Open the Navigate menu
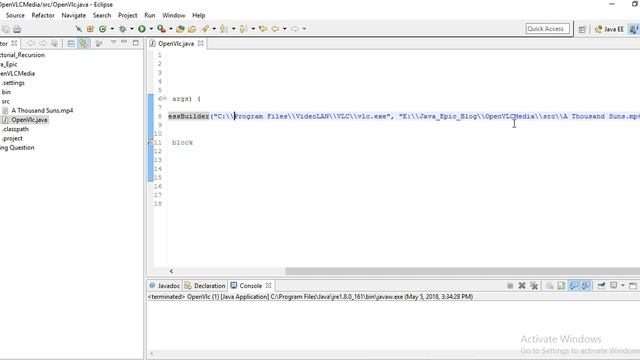The height and width of the screenshot is (360, 640). coord(73,15)
